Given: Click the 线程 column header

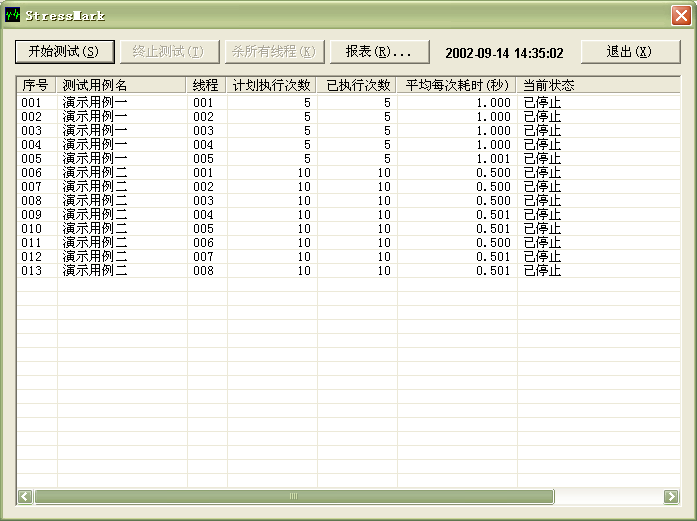Looking at the screenshot, I should pos(206,86).
